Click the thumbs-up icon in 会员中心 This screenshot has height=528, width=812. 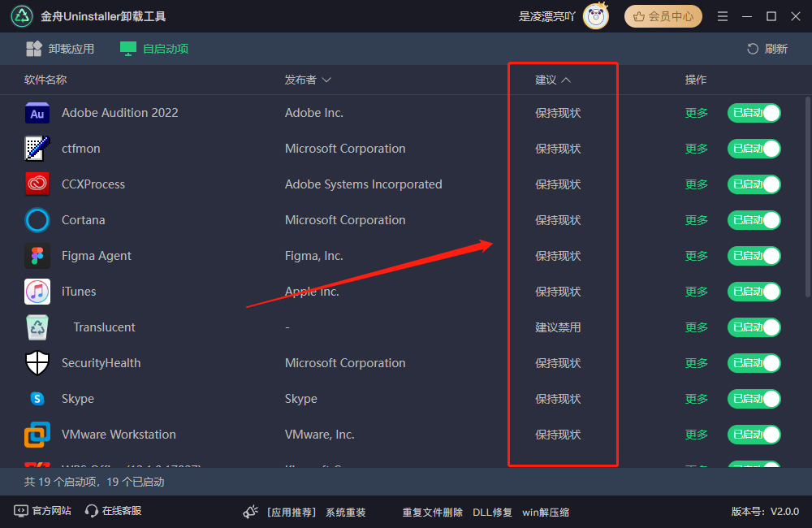[x=639, y=16]
